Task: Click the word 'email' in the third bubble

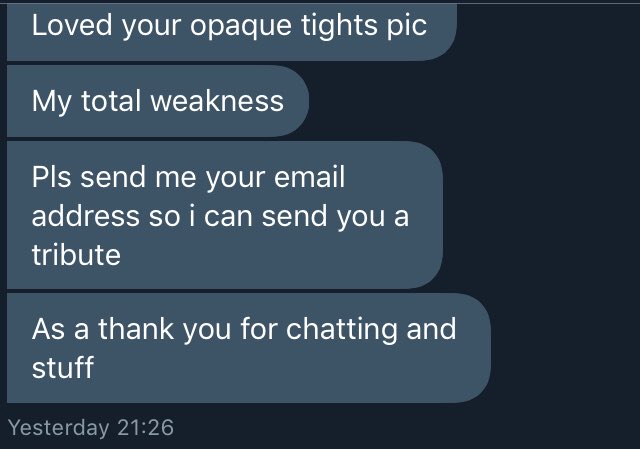Action: click(x=310, y=177)
